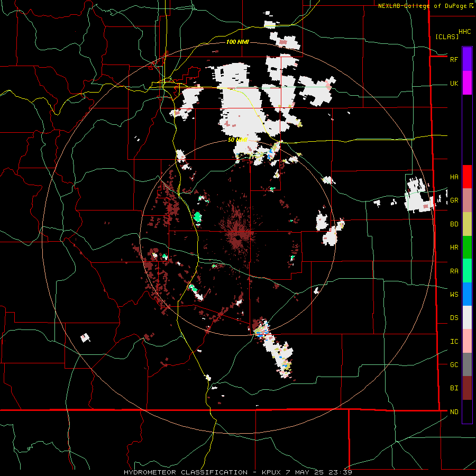Image resolution: width=476 pixels, height=476 pixels.
Task: Click the ND black legend swatch
Action: [x=467, y=411]
